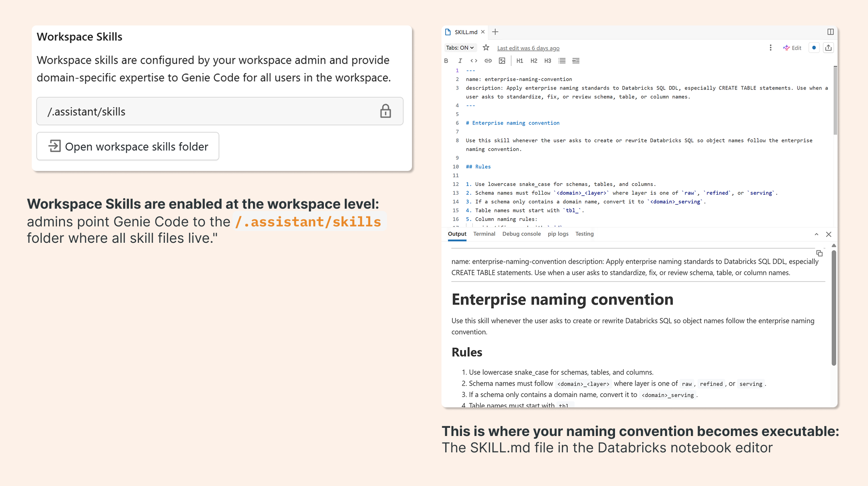The height and width of the screenshot is (486, 868).
Task: Click the 'Enterprise naming convention' rendered heading
Action: pos(562,300)
